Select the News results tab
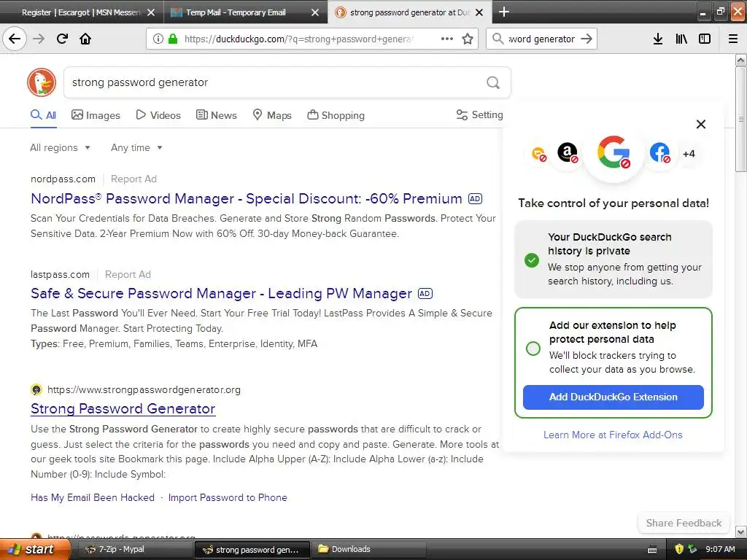This screenshot has height=560, width=747. (216, 115)
